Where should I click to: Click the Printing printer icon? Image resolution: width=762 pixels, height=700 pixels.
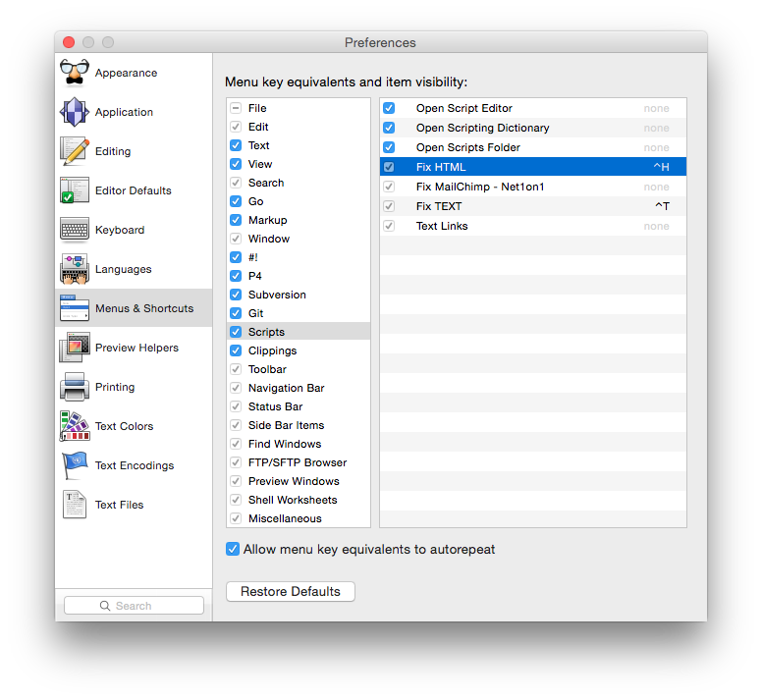pyautogui.click(x=75, y=387)
